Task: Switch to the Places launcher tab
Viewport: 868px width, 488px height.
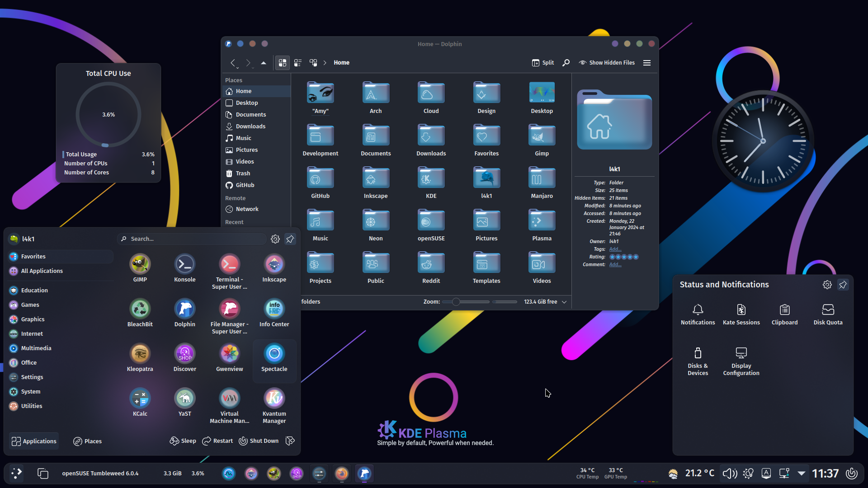Action: (87, 441)
